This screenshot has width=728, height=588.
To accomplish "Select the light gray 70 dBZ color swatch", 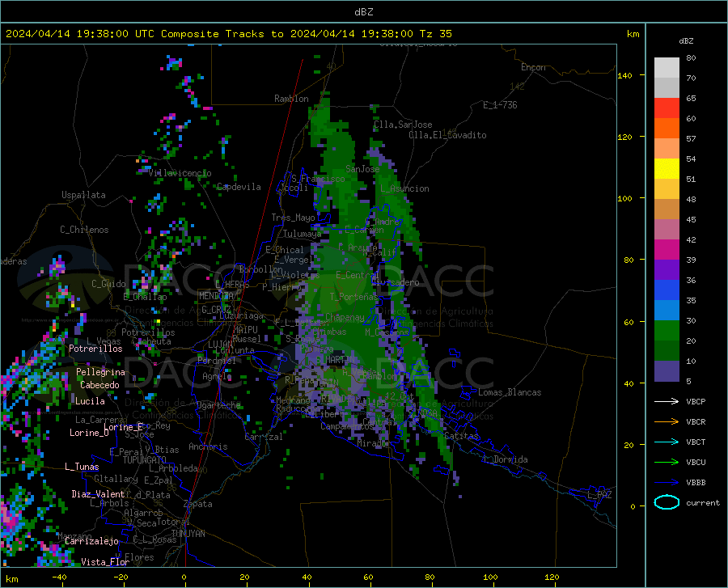I will [667, 68].
